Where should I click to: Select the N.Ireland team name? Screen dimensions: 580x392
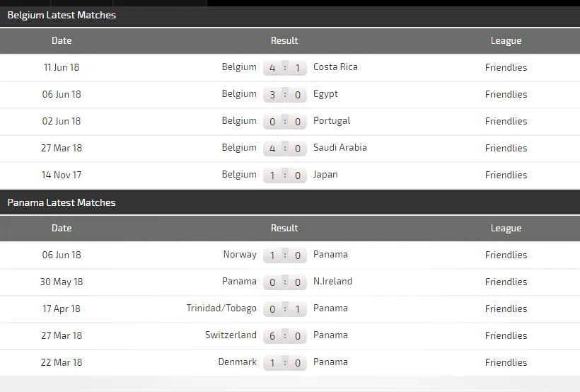tap(332, 282)
